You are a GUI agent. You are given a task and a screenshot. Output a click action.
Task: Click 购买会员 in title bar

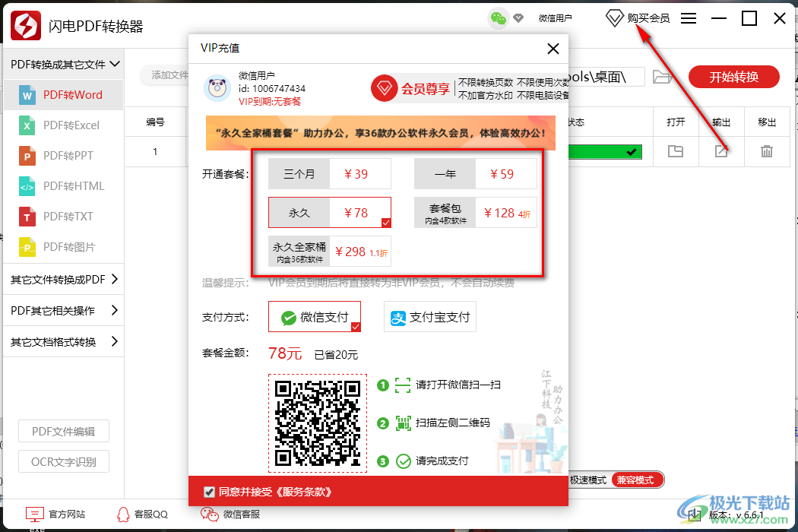(638, 19)
